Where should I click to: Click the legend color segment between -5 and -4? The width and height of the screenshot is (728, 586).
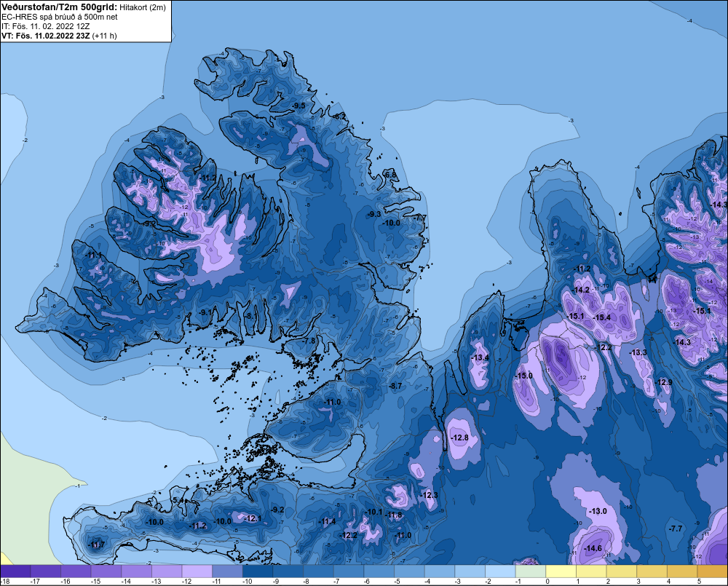[x=409, y=571]
